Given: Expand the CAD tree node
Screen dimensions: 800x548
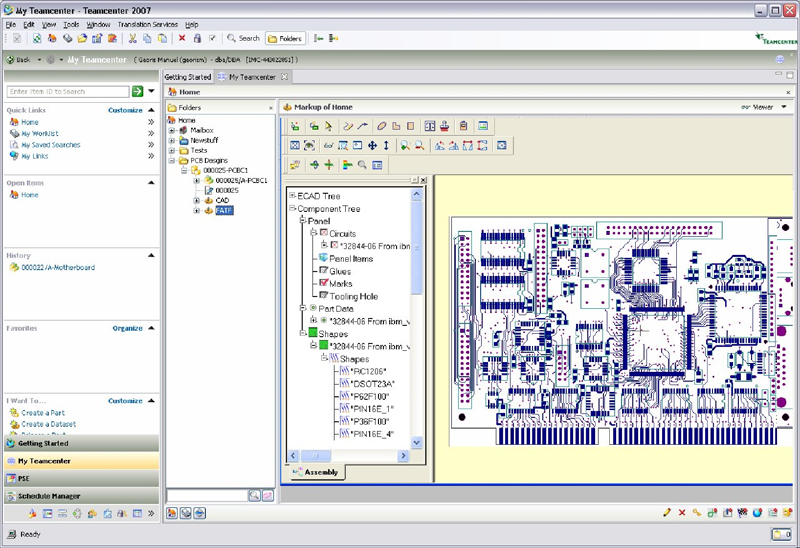Looking at the screenshot, I should coord(196,201).
